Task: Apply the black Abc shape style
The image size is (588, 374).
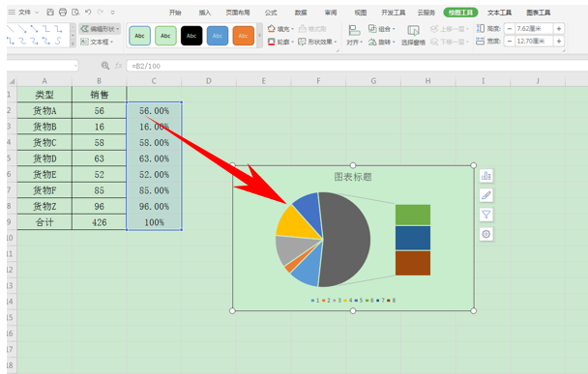Action: point(191,36)
